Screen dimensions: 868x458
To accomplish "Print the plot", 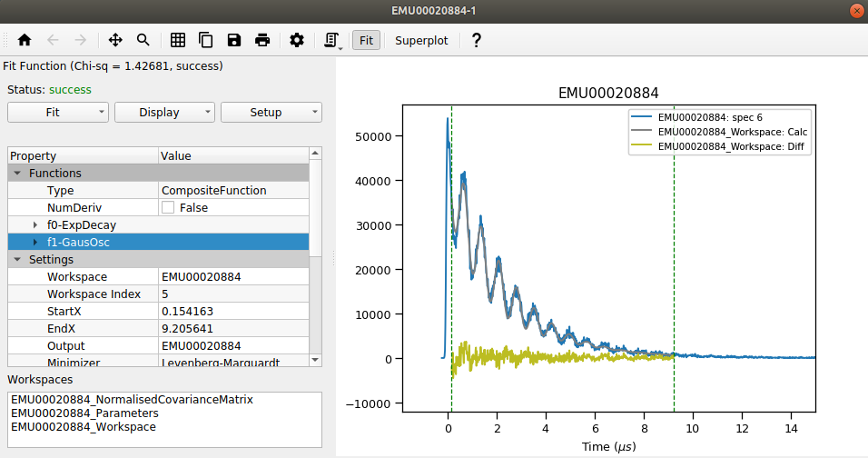I will pyautogui.click(x=262, y=40).
